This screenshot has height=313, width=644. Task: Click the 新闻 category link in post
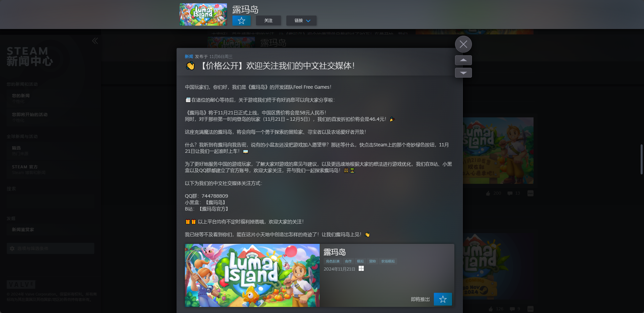pyautogui.click(x=189, y=57)
